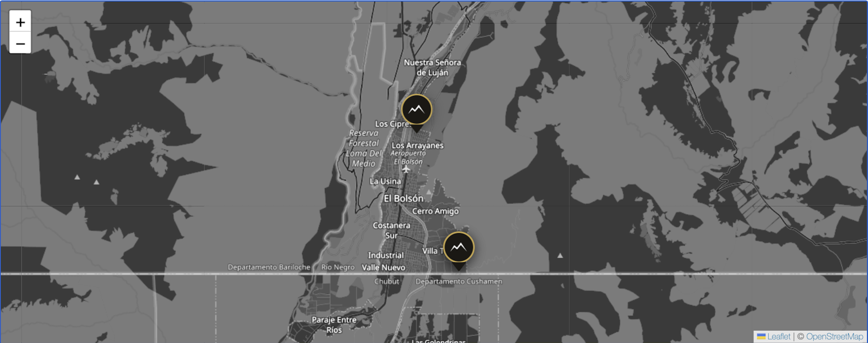
Task: Click the Costanera Sur label
Action: click(x=391, y=231)
